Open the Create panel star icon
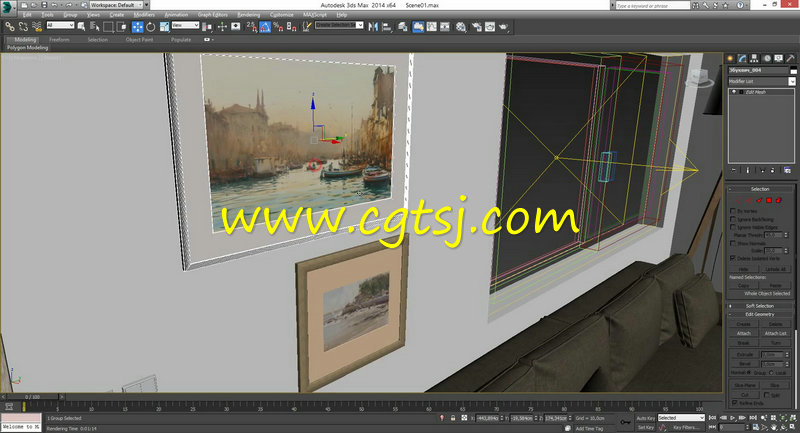 pos(730,59)
